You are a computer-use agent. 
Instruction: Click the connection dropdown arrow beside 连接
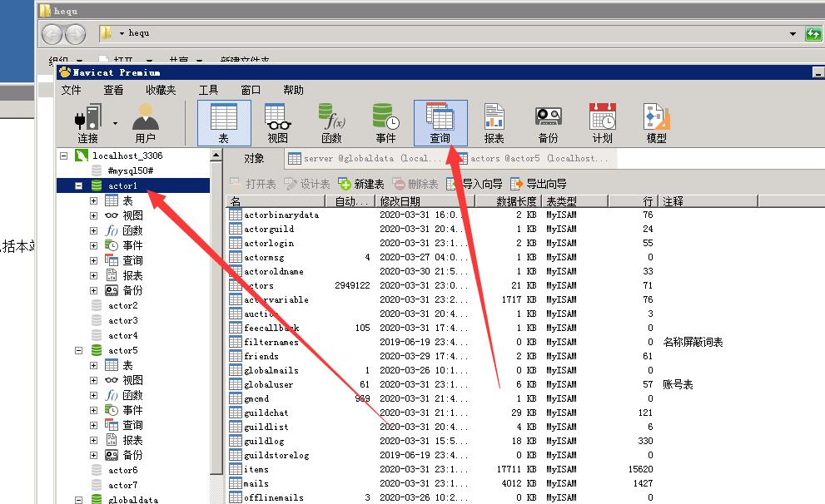pos(115,123)
